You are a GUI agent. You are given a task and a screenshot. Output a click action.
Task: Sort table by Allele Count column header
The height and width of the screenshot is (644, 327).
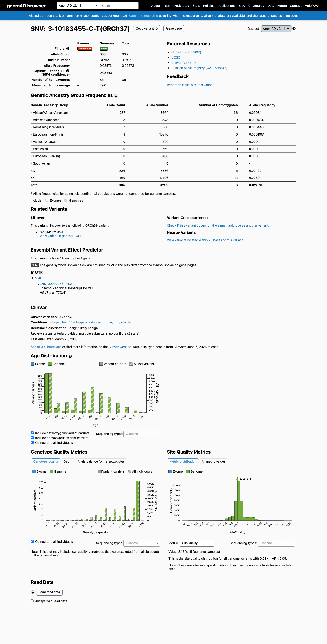tap(116, 105)
